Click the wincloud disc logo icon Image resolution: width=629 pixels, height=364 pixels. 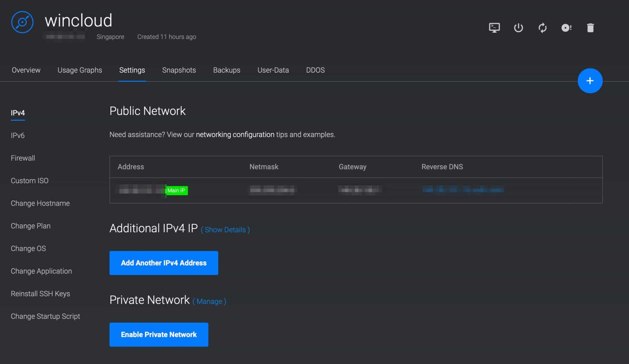(x=22, y=22)
